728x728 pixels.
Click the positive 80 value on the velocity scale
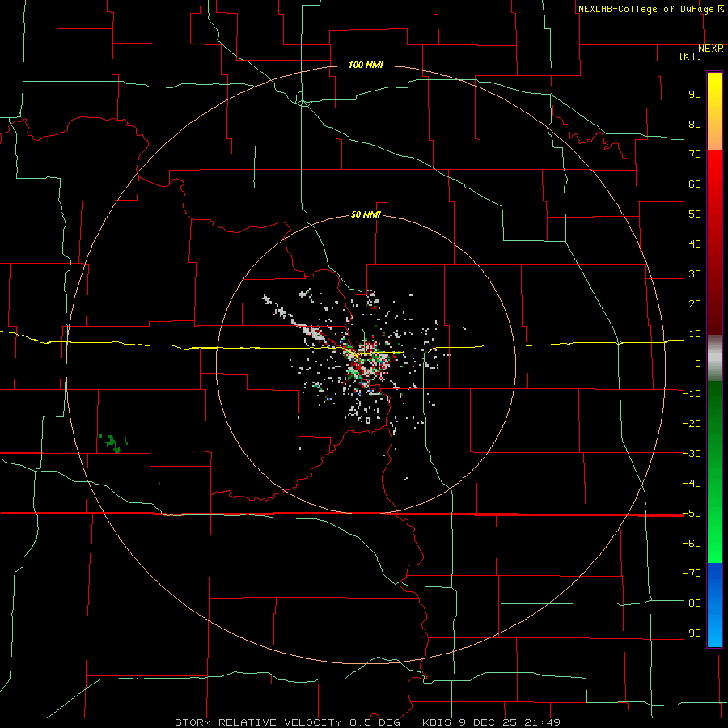click(695, 125)
